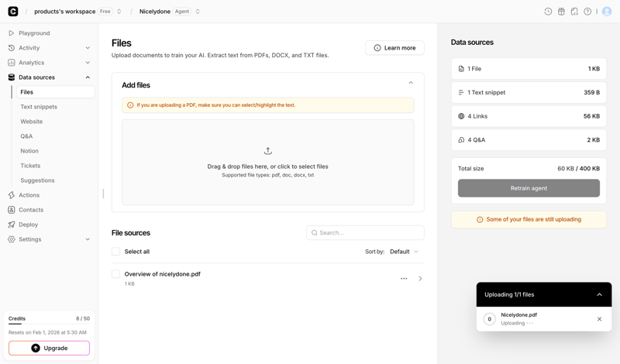
Task: Click the Free plan badge
Action: 105,12
